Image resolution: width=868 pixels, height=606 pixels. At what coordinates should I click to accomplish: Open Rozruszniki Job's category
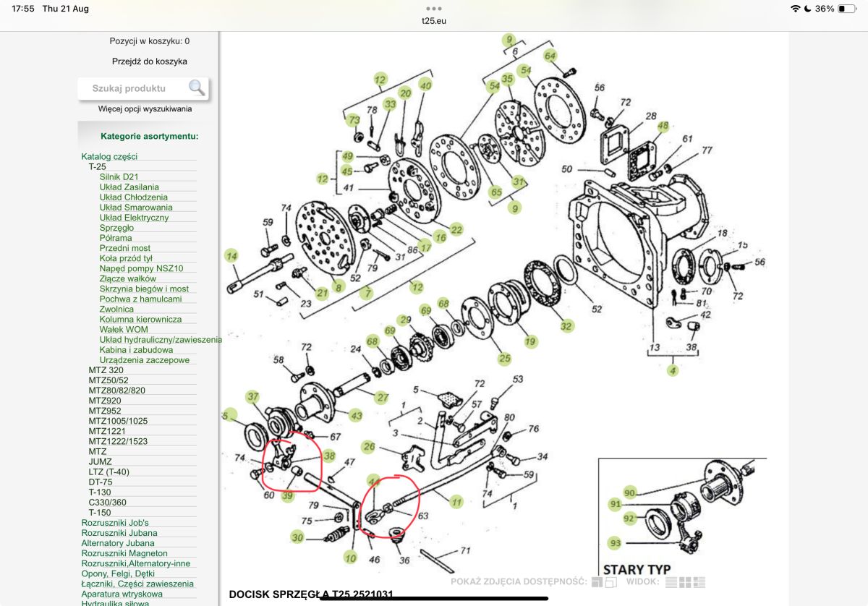(x=115, y=523)
